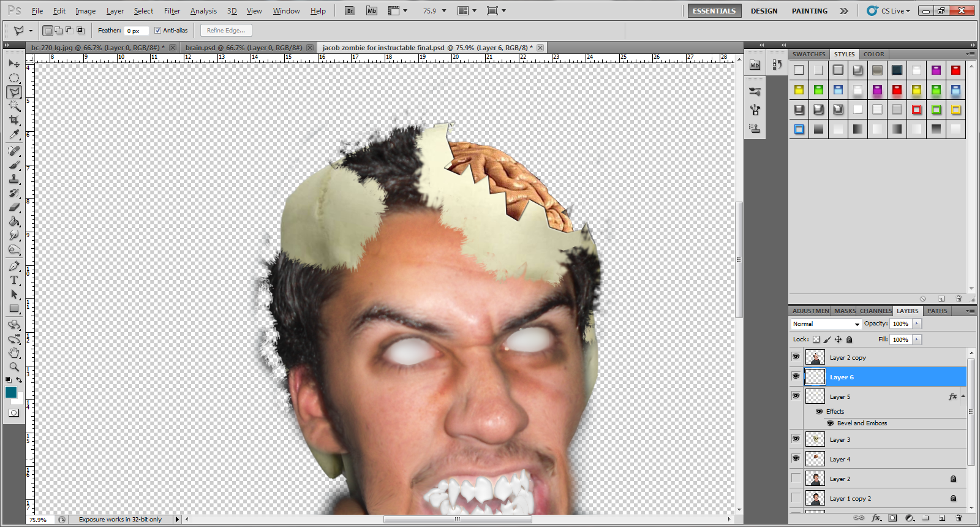Viewport: 980px width, 527px height.
Task: Select the Dodge tool
Action: tap(14, 249)
